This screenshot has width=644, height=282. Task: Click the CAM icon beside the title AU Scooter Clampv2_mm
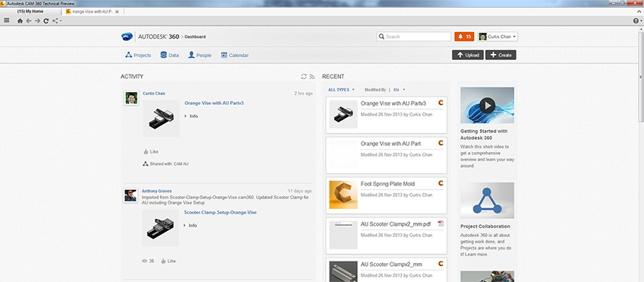click(441, 264)
